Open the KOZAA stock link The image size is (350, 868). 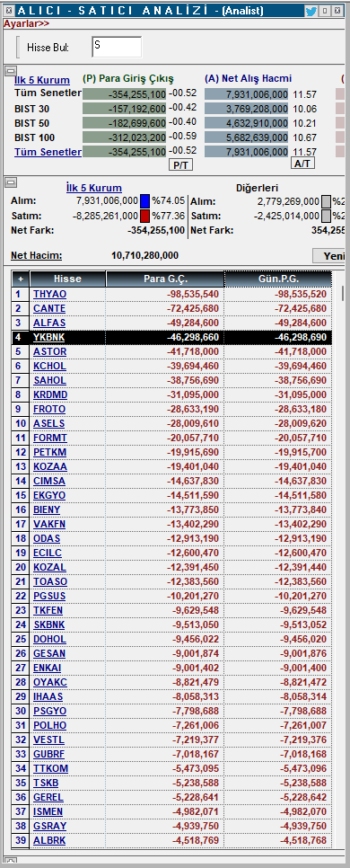(x=50, y=466)
